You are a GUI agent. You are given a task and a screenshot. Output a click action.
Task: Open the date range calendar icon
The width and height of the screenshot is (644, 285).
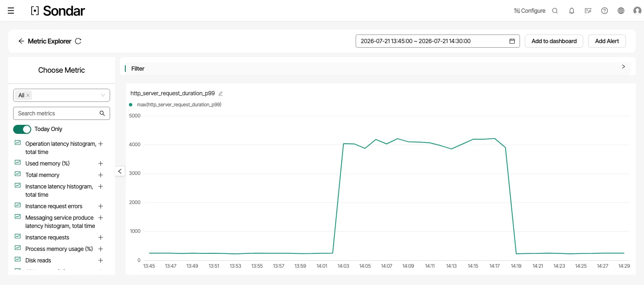[x=512, y=41]
